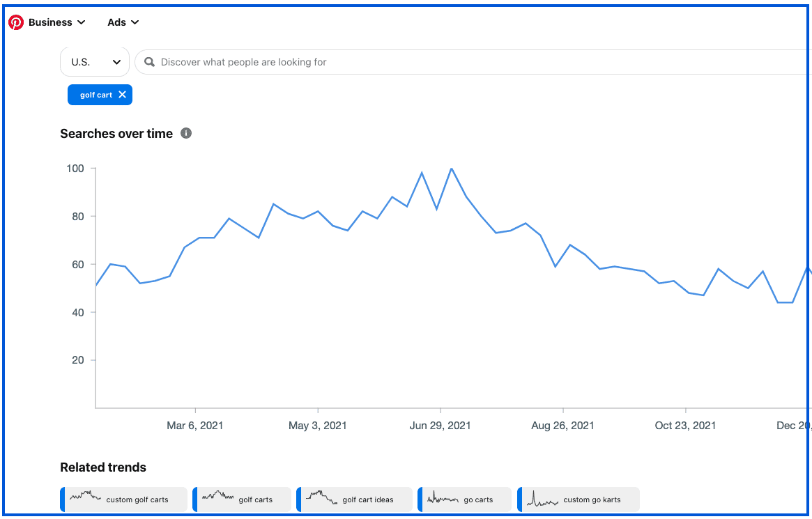812x519 pixels.
Task: Expand the U.S. region selector
Action: (95, 62)
